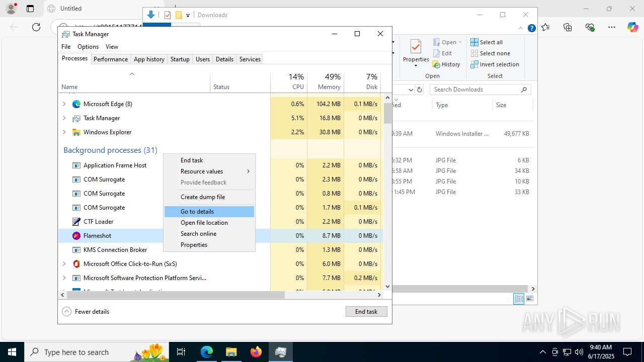Sort processes by the Memory column

click(326, 82)
